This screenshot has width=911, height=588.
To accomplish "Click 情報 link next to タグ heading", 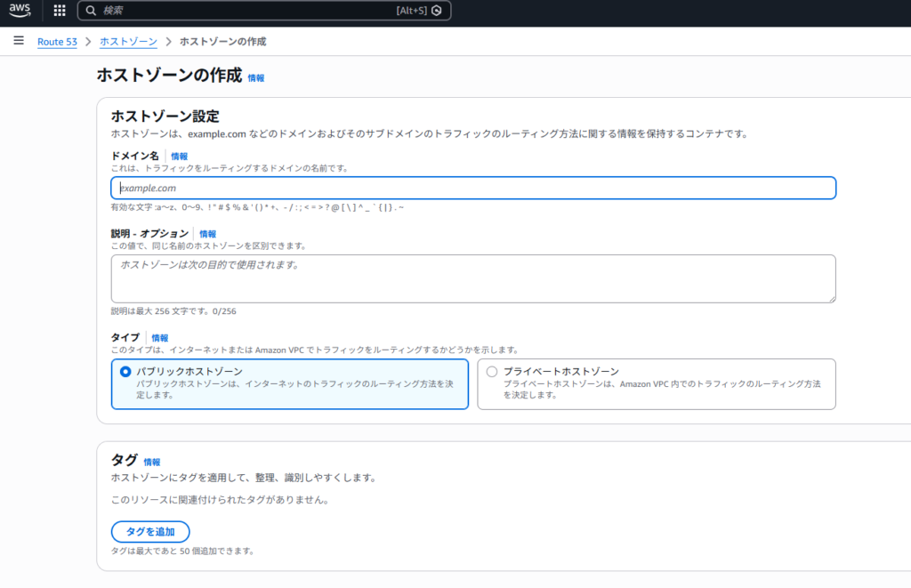I will pyautogui.click(x=152, y=463).
